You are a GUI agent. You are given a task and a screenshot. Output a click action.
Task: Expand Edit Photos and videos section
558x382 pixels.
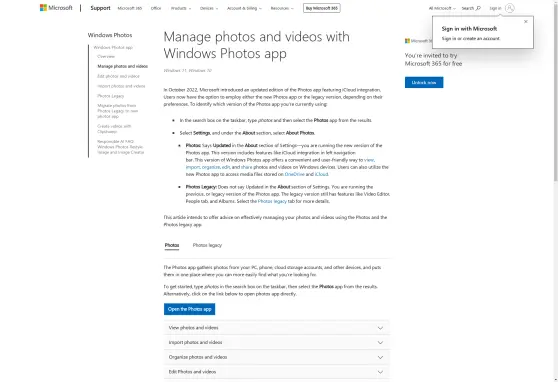(277, 372)
